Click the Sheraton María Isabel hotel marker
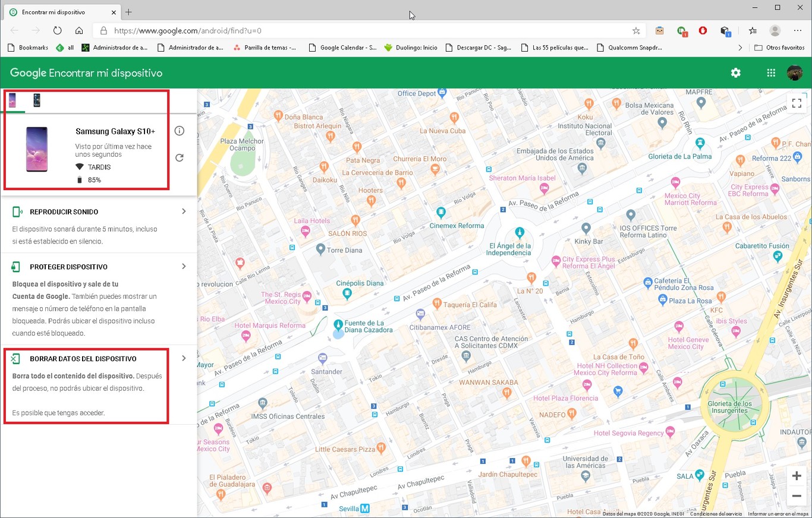This screenshot has width=812, height=518. click(x=544, y=188)
